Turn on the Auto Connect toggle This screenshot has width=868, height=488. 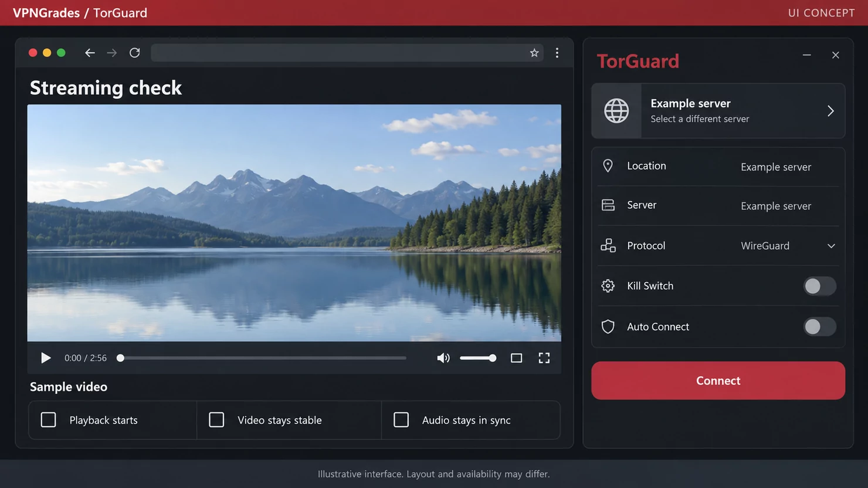[819, 327]
